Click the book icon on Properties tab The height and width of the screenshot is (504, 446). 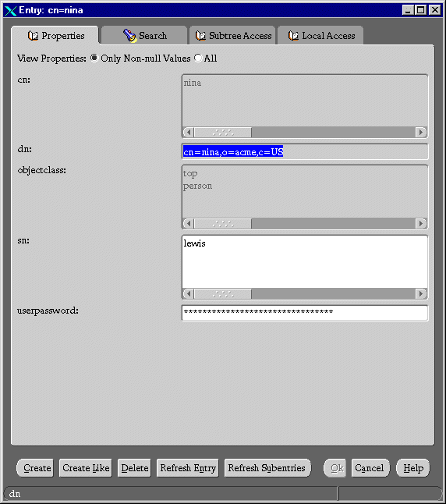point(33,36)
